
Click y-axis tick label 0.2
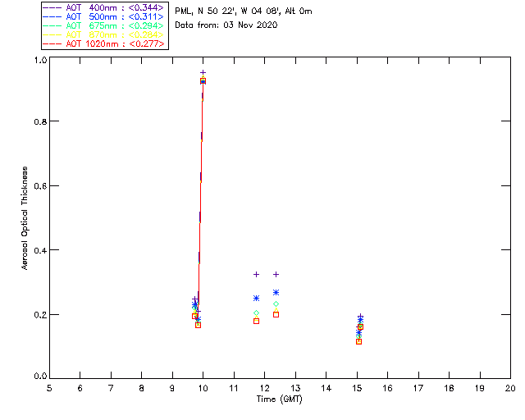(x=40, y=314)
